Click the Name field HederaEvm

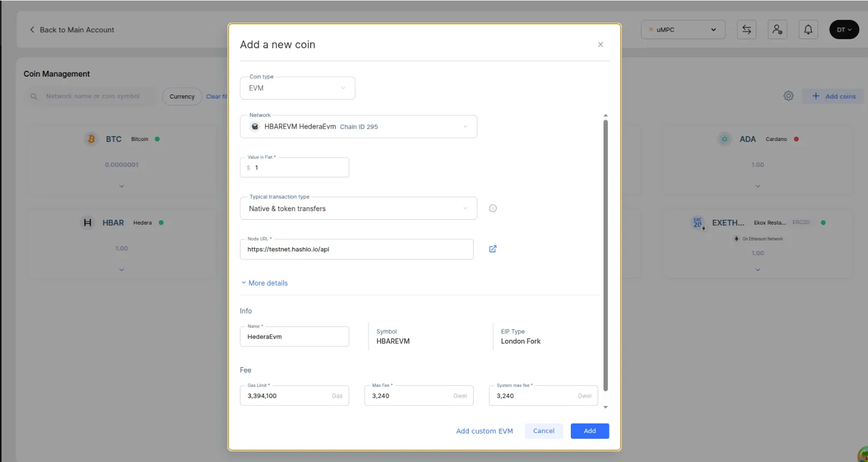[x=295, y=337]
